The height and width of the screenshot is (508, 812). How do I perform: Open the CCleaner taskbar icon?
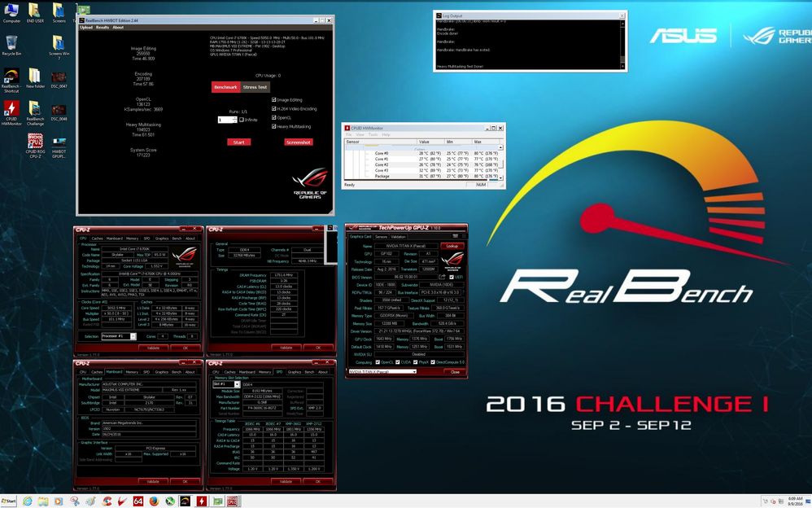(107, 501)
